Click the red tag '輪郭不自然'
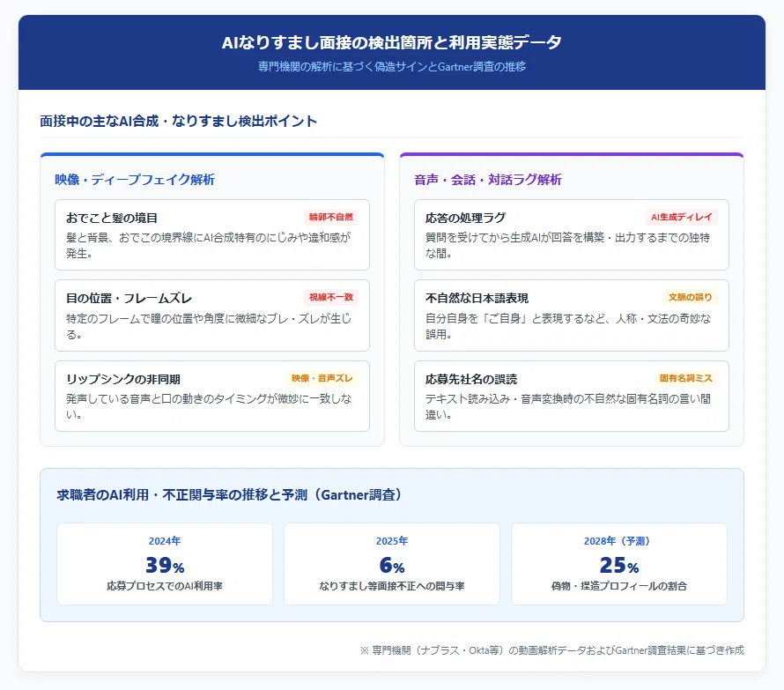 [331, 217]
